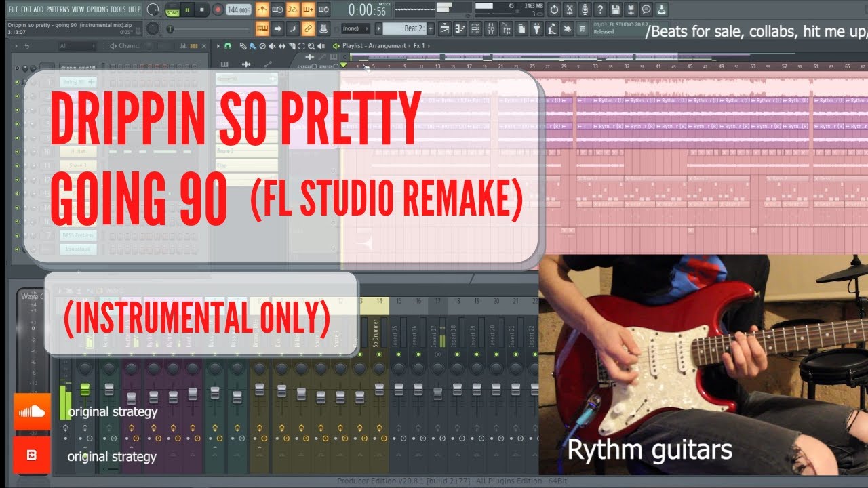
Task: Open the piano roll view icon
Action: coord(460,28)
